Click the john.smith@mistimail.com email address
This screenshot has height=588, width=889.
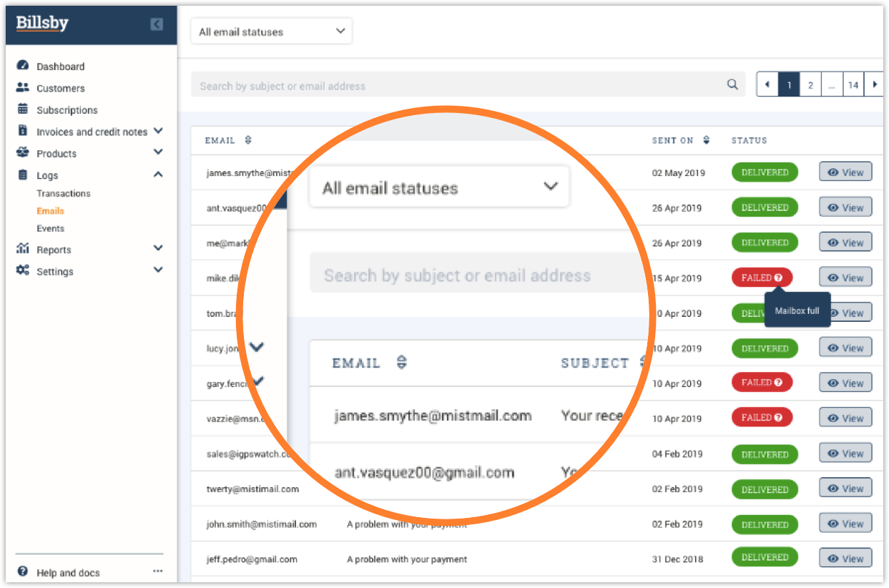coord(261,524)
